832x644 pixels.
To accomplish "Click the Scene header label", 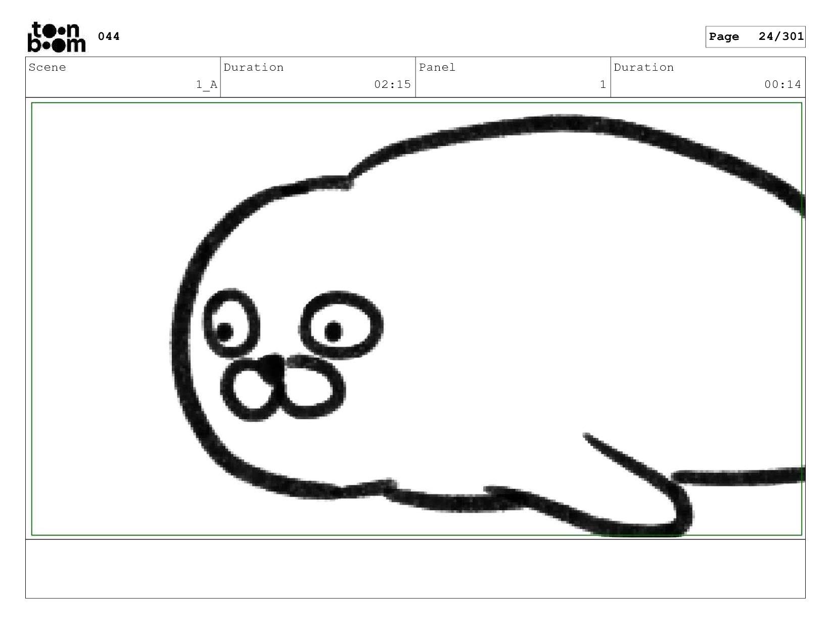I will [x=47, y=68].
